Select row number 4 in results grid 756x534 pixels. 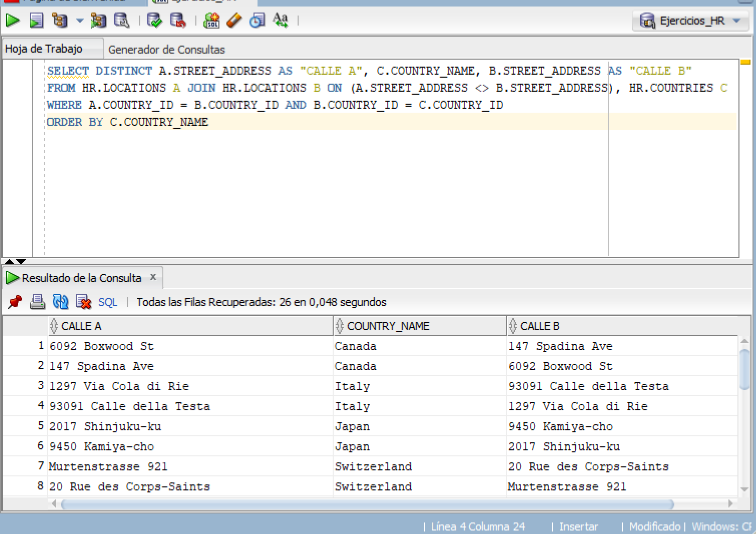click(x=25, y=406)
